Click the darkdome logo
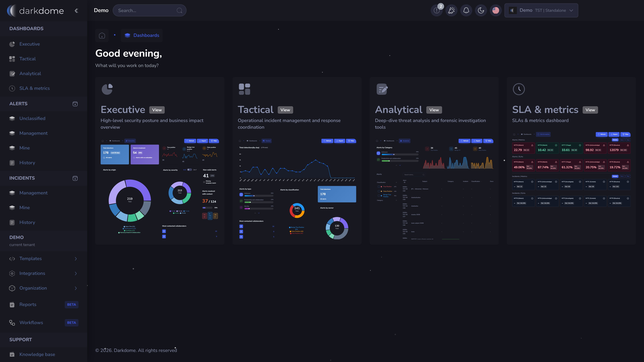 point(35,11)
